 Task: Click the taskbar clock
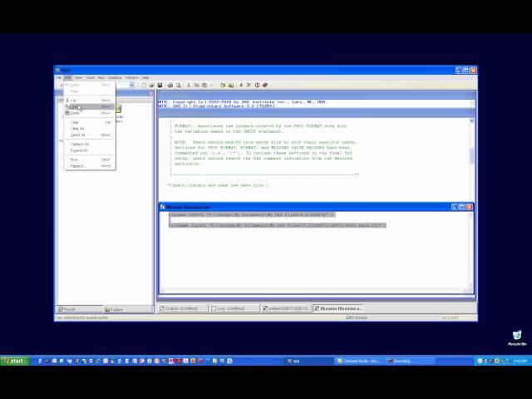click(520, 361)
